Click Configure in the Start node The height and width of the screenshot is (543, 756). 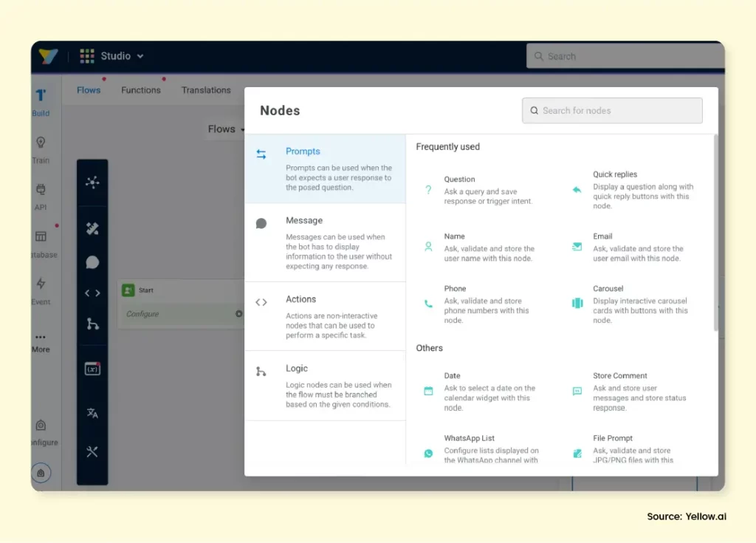pos(142,314)
